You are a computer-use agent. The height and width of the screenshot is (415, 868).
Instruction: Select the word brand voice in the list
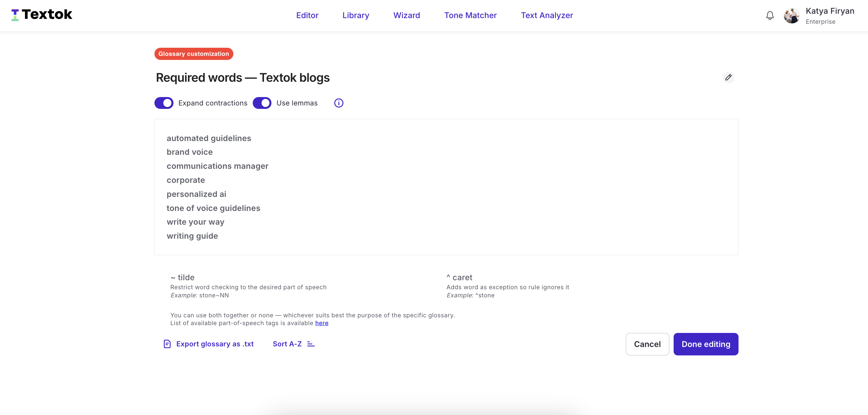(x=189, y=152)
